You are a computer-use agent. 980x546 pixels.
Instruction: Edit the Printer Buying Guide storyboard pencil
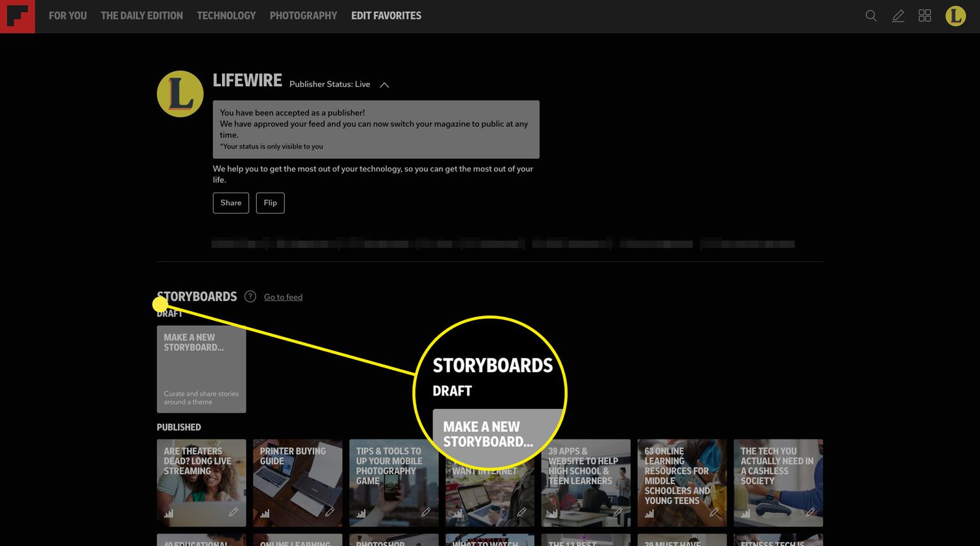pyautogui.click(x=329, y=513)
